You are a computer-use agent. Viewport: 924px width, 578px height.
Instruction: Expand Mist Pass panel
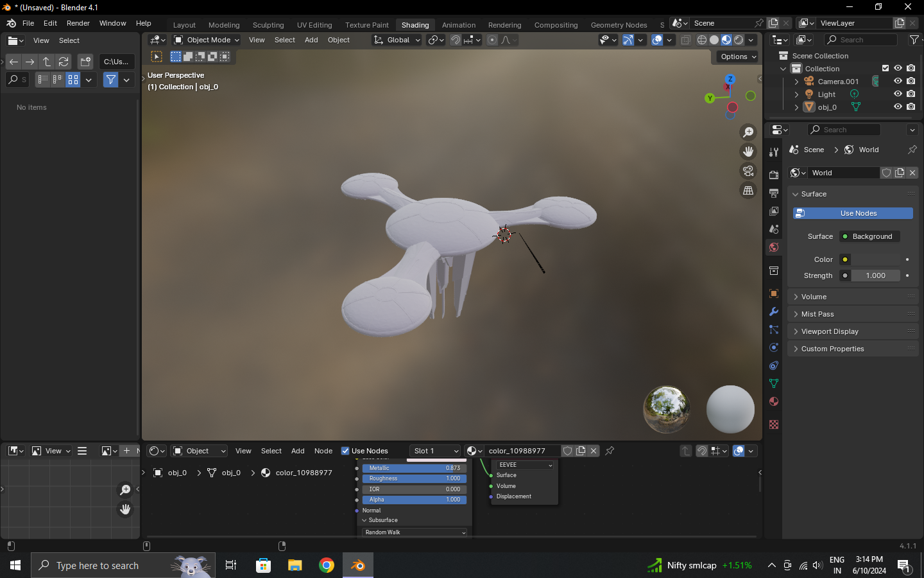(x=853, y=314)
